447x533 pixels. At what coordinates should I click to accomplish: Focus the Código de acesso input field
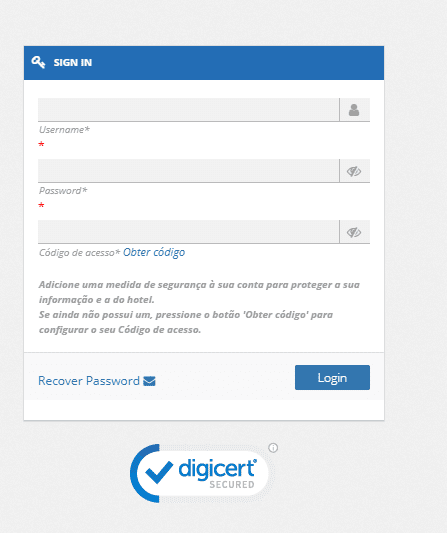point(189,232)
